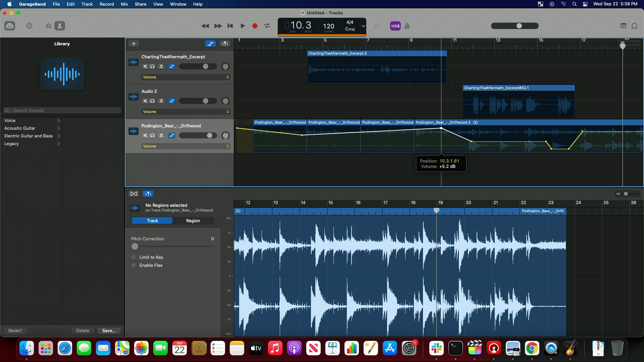Toggle the Smart Controls dial icon
644x362 pixels.
pyautogui.click(x=48, y=26)
